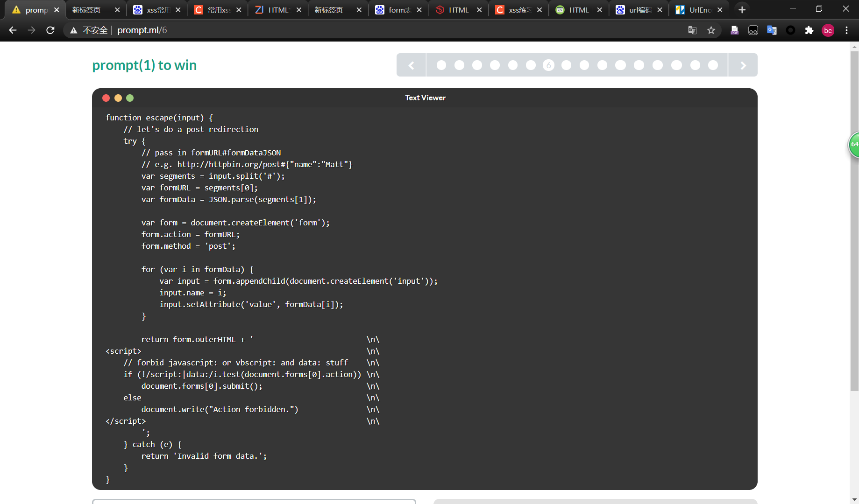
Task: Click the green dot in Text Viewer
Action: pos(130,98)
